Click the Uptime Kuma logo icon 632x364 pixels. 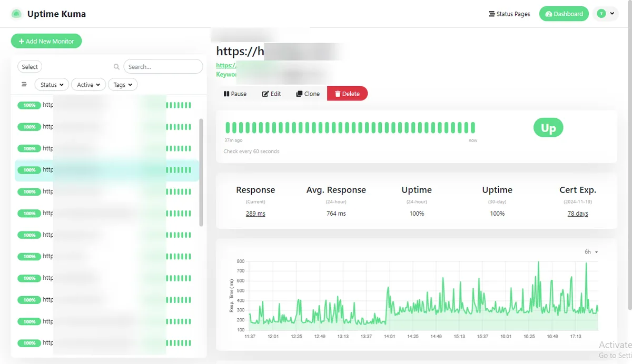[x=17, y=14]
